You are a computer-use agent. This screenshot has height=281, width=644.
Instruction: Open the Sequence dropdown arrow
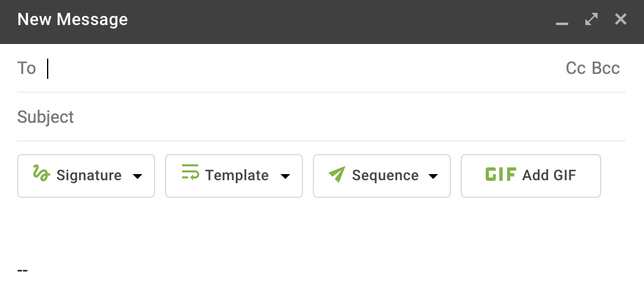pyautogui.click(x=433, y=177)
